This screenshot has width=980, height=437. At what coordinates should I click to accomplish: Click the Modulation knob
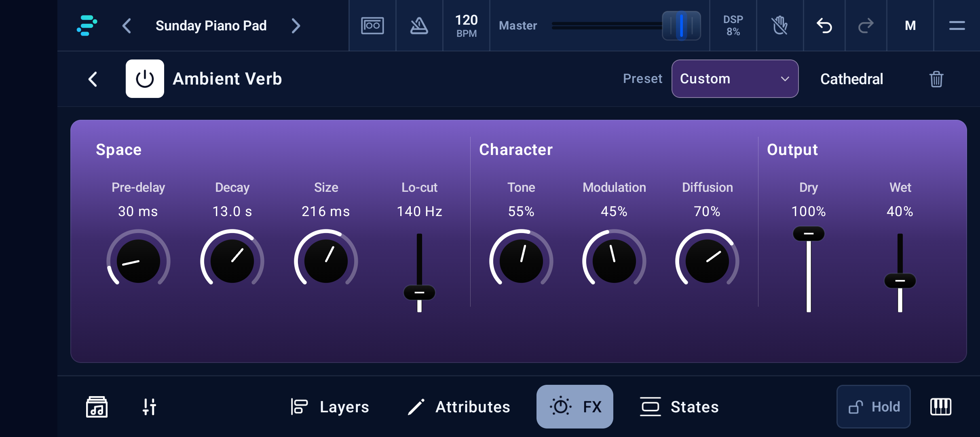[614, 261]
